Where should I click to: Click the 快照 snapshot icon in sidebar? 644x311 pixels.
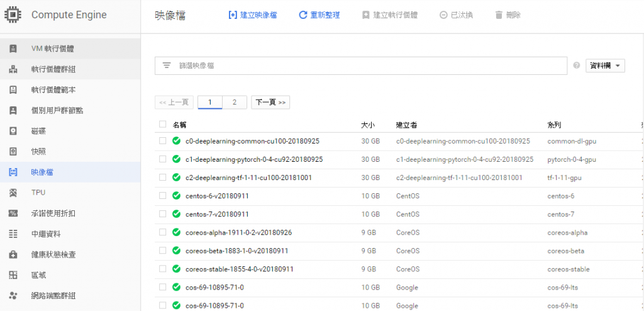tap(13, 151)
